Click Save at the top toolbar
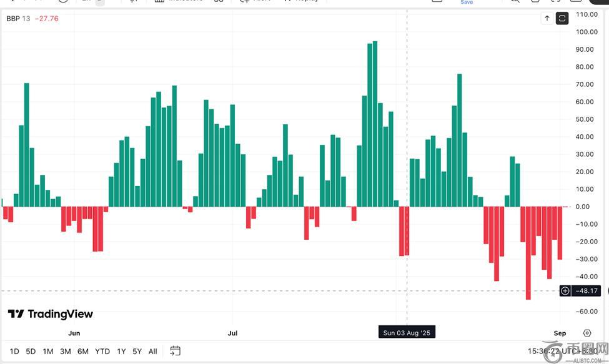Viewport: 609px width, 364px height. [467, 2]
